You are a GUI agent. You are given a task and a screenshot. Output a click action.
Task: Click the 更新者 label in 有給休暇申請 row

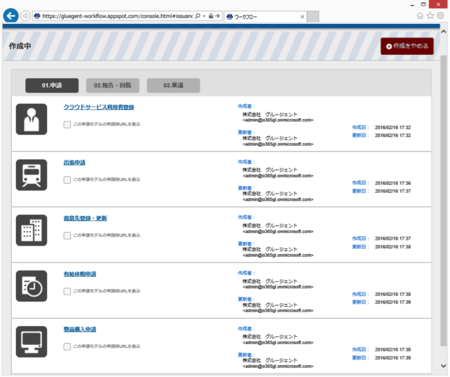tap(246, 299)
